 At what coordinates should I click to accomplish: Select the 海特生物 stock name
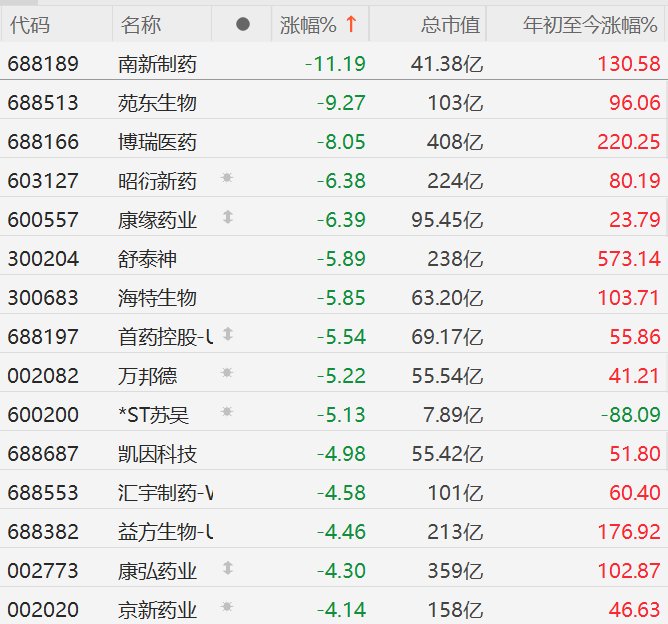[157, 298]
